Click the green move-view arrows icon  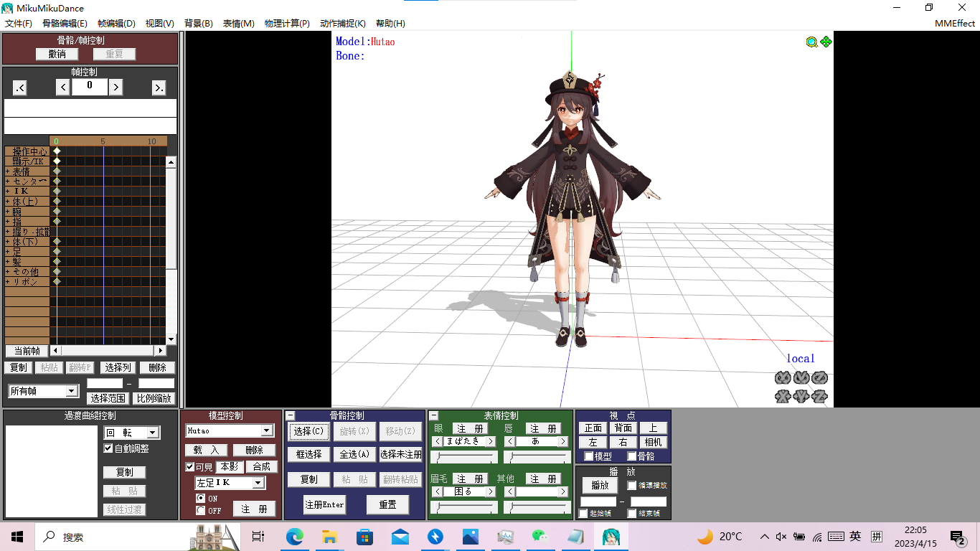(826, 42)
